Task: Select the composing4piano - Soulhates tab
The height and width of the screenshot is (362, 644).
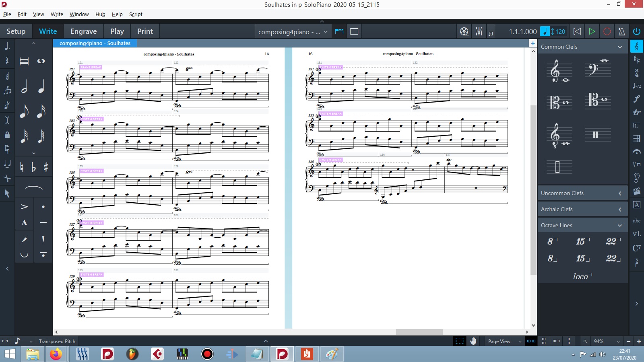Action: pyautogui.click(x=95, y=43)
